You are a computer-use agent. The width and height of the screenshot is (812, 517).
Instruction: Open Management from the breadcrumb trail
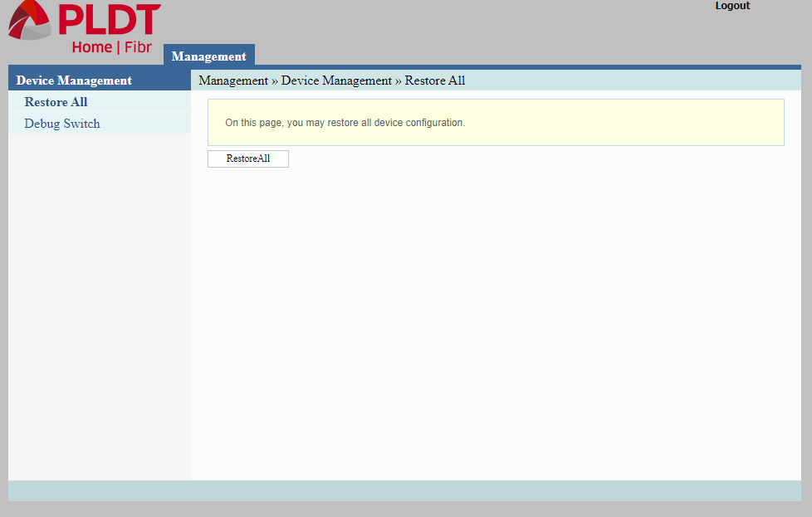pyautogui.click(x=232, y=80)
